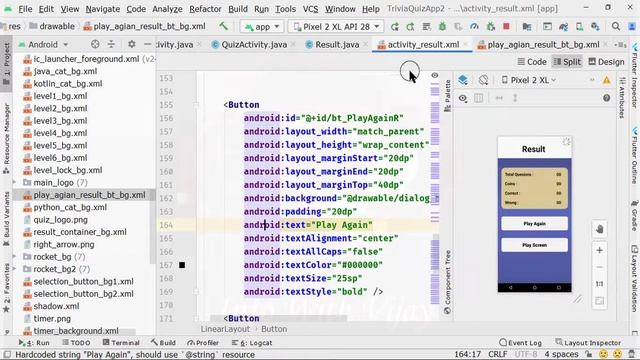Click the Project panel settings gear
This screenshot has height=360, width=640.
click(x=131, y=44)
